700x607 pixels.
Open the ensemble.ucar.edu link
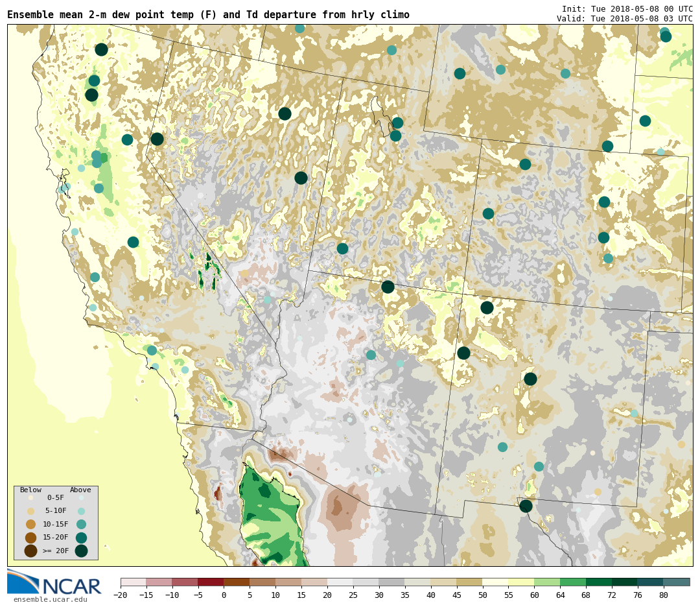tap(50, 599)
